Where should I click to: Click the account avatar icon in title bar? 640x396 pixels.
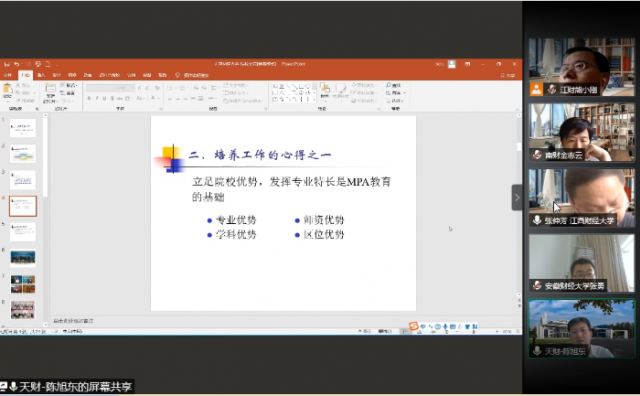pos(452,64)
